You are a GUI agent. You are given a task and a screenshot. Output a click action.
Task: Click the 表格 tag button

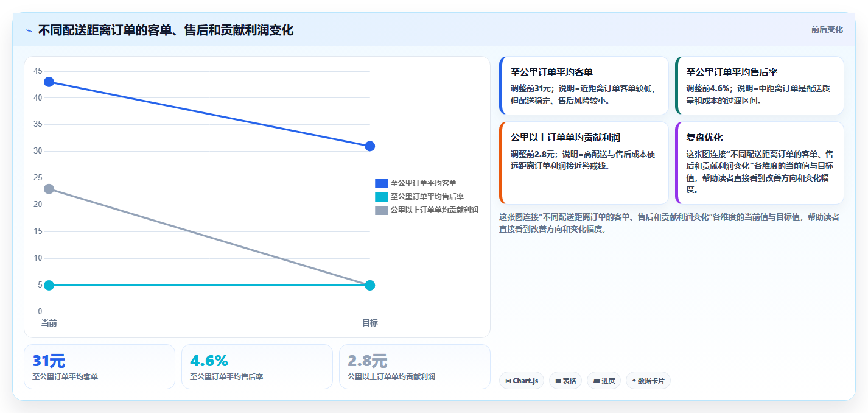tap(565, 381)
